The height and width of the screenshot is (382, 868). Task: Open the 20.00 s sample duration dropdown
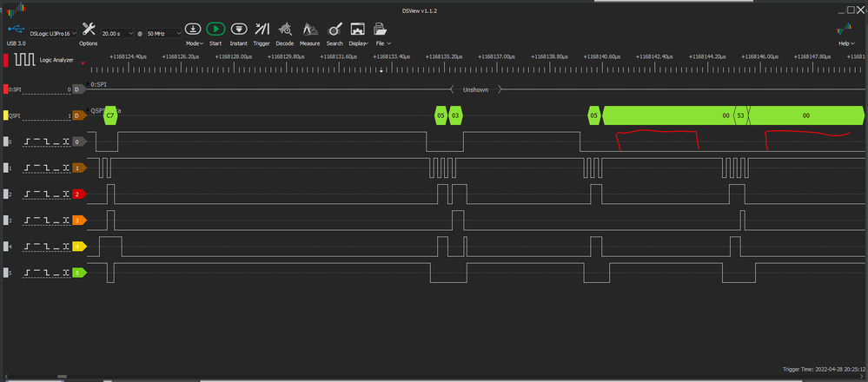118,33
